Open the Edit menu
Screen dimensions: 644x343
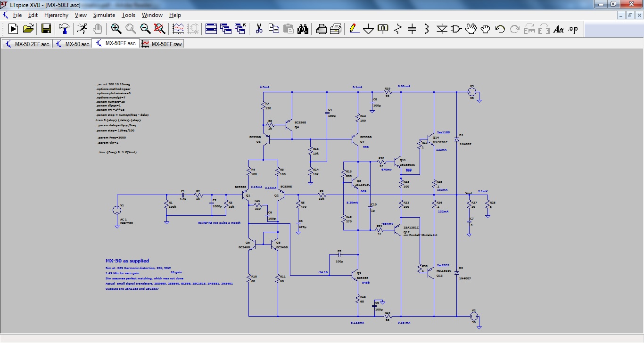(33, 15)
